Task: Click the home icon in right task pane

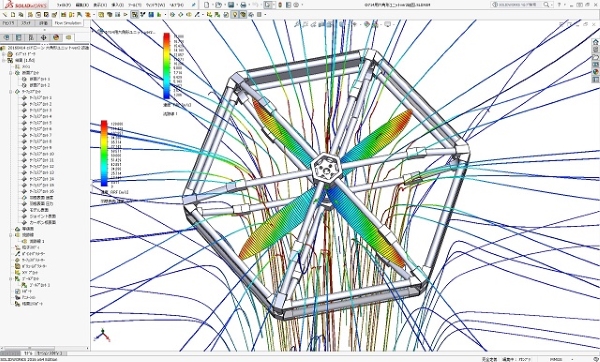Action: (x=595, y=42)
